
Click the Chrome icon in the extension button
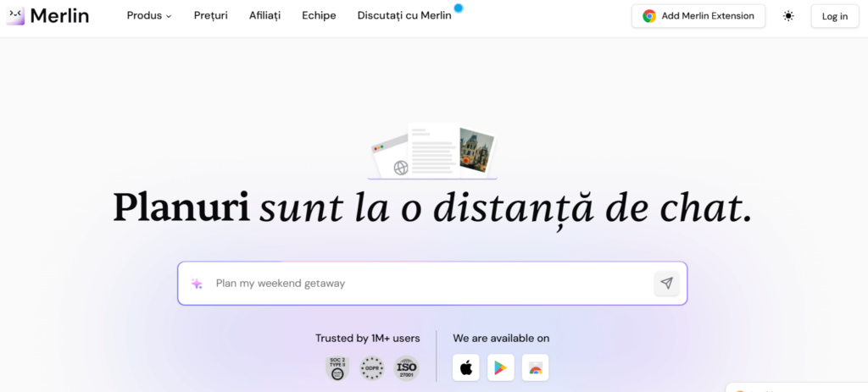649,16
